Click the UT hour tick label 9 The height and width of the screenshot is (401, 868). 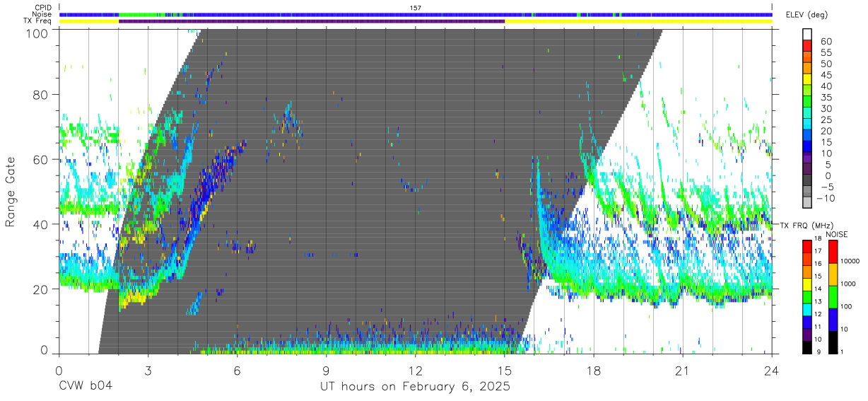(x=326, y=371)
